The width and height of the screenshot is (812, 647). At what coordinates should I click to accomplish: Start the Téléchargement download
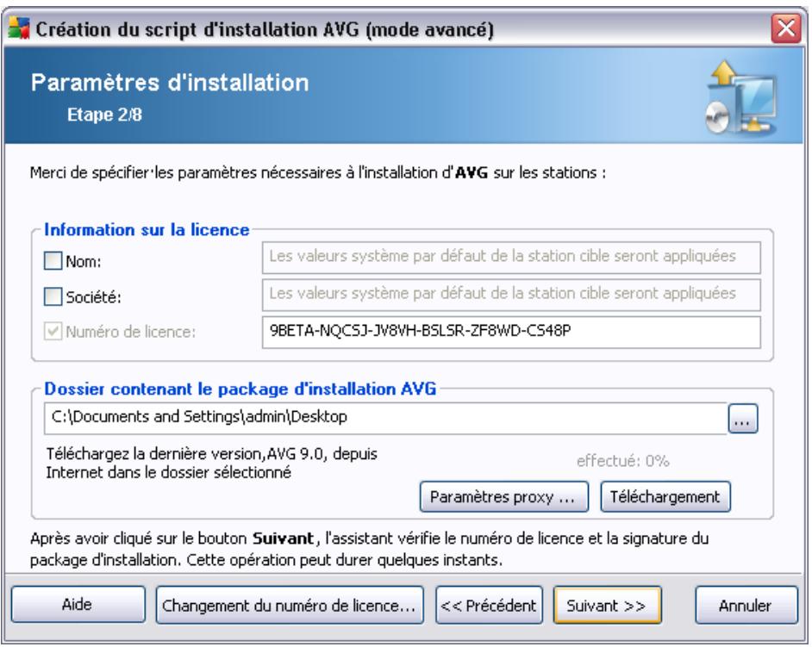(x=665, y=497)
